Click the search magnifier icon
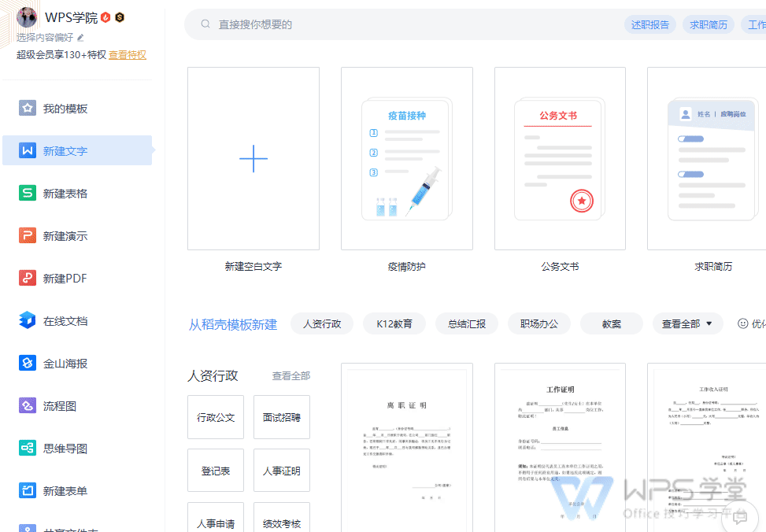Image resolution: width=766 pixels, height=532 pixels. coord(205,24)
